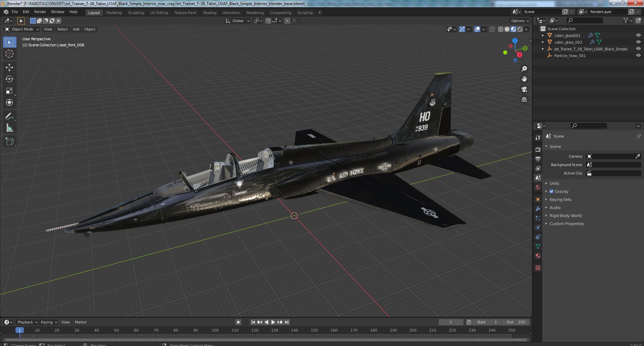The image size is (644, 346).
Task: Activate the Move tool
Action: 9,67
